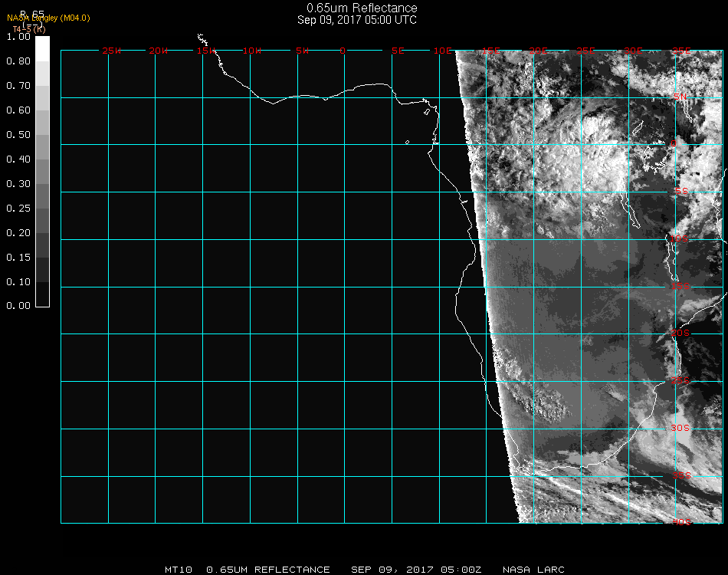728x575 pixels.
Task: Click the 15W longitude label
Action: pos(205,51)
